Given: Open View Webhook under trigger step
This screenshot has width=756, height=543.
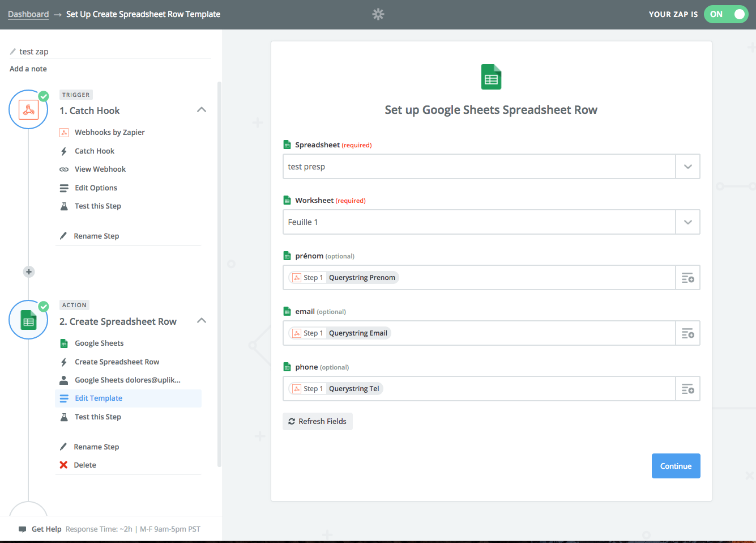Looking at the screenshot, I should click(x=100, y=169).
